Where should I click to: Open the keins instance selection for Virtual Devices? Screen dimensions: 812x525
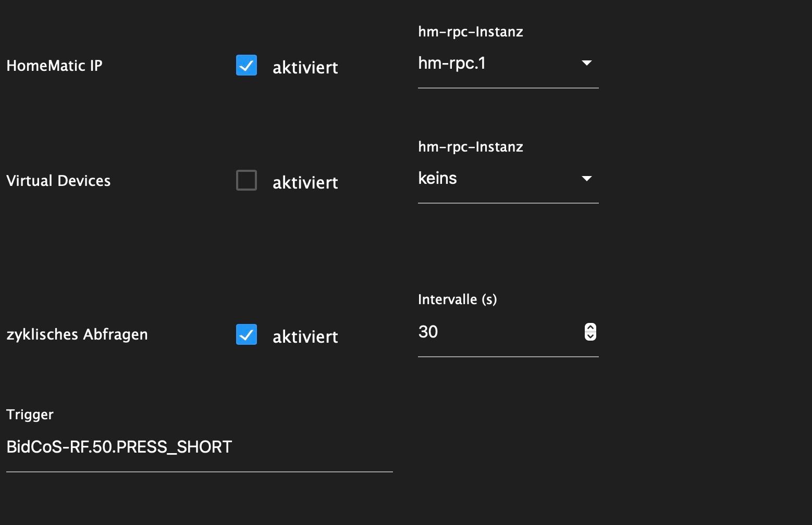click(495, 179)
